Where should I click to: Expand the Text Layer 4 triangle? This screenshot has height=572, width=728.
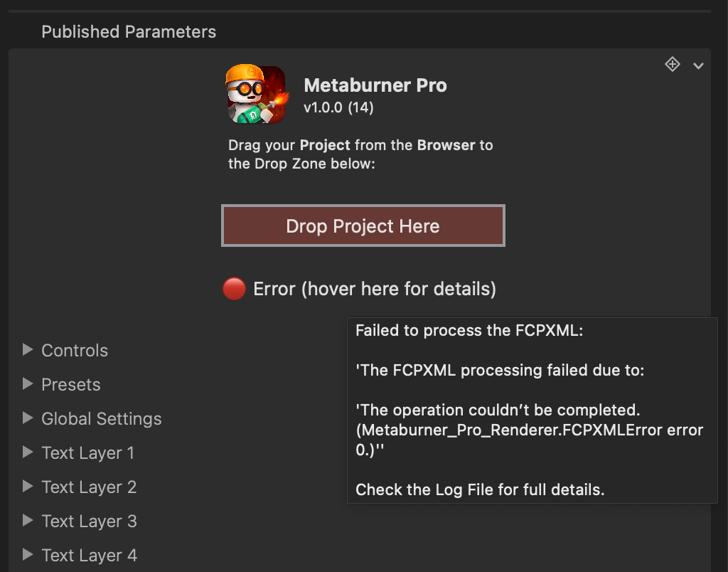[x=28, y=554]
